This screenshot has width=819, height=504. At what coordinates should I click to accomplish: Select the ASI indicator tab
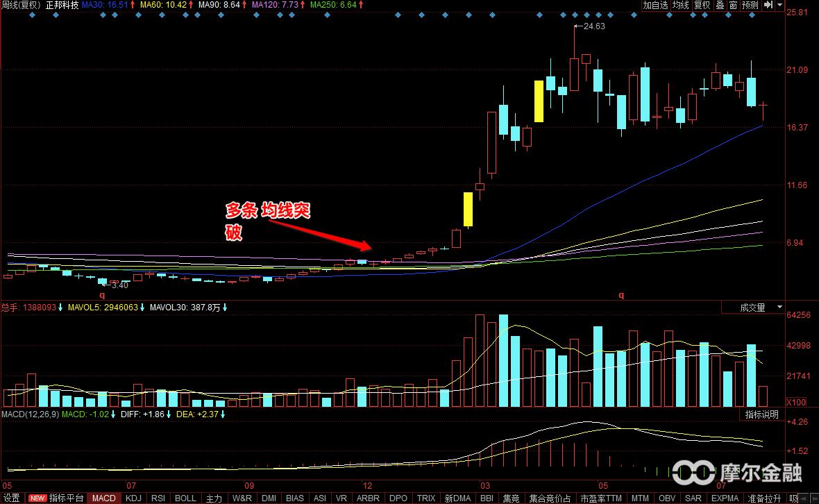[320, 498]
